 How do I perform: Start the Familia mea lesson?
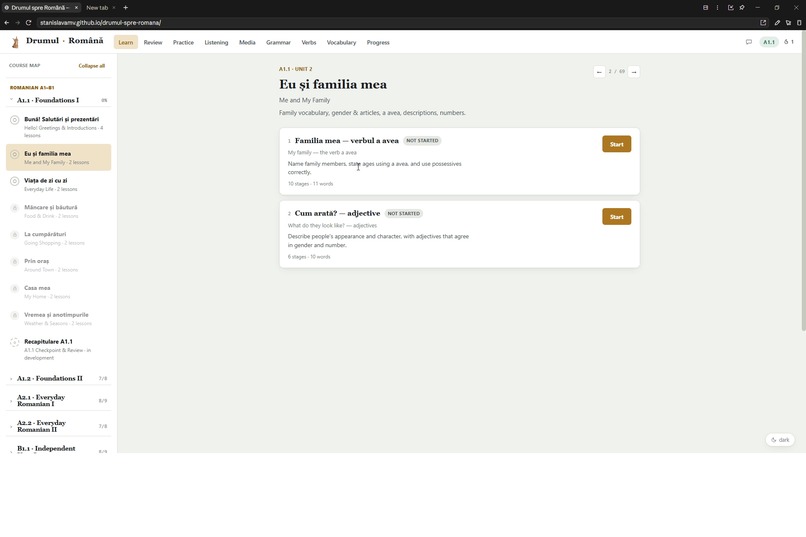[x=616, y=144]
